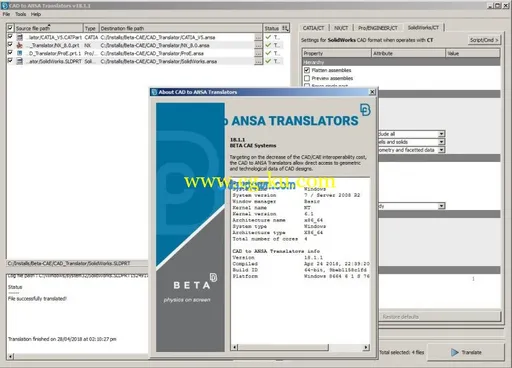
Task: Browse destination path for ProE.ansa
Action: [x=258, y=53]
